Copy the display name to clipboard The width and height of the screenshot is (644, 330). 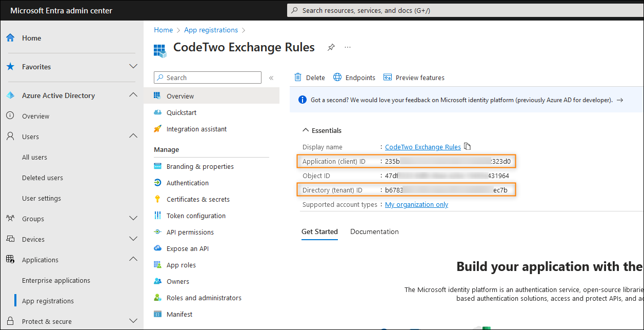467,147
